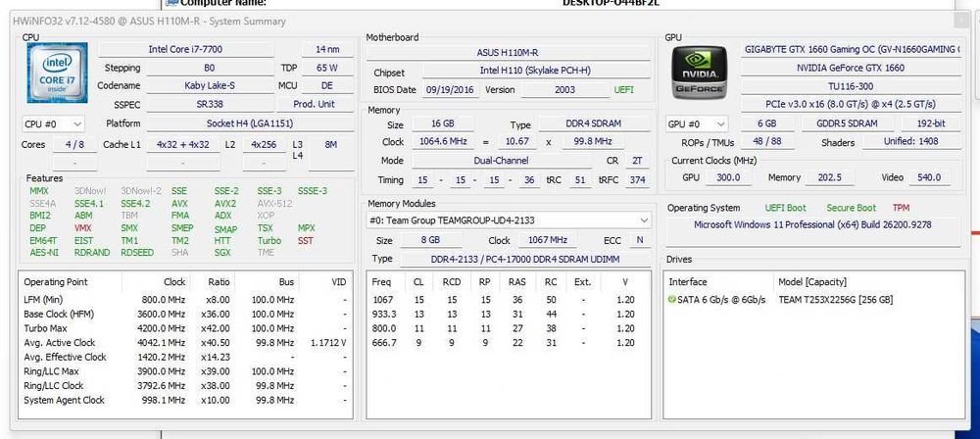Click the NVIDIA GeForce GTX 1660 field

[x=850, y=68]
